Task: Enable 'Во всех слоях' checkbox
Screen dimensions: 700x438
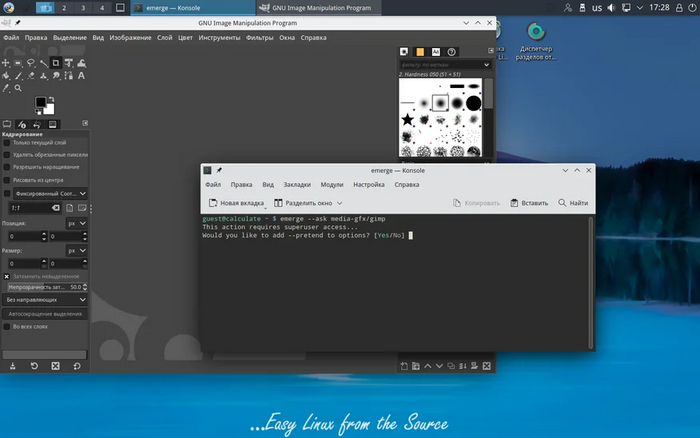Action: (x=7, y=327)
